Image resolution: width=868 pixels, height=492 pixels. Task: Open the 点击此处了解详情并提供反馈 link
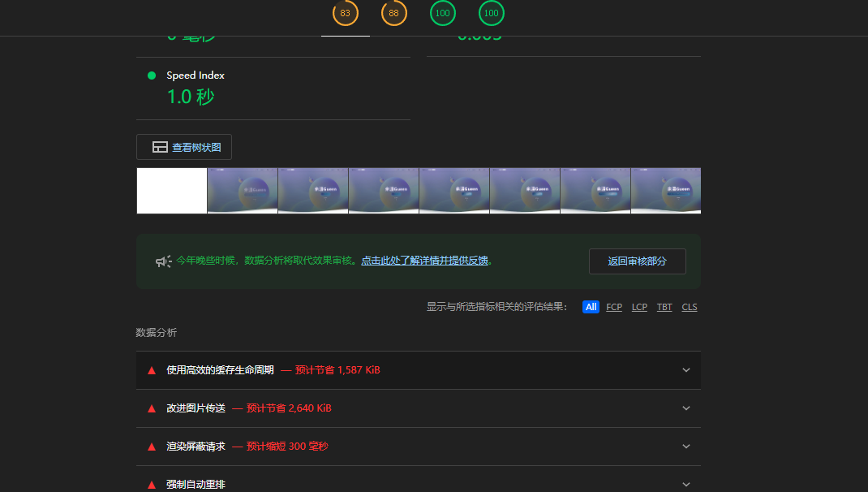[x=424, y=261]
